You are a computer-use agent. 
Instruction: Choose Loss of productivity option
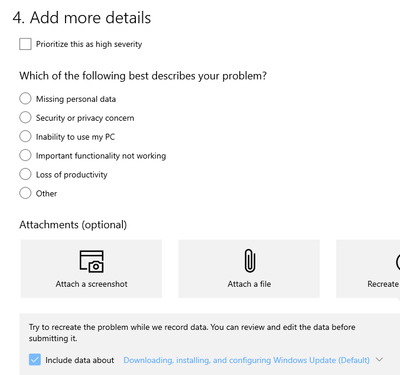point(25,174)
